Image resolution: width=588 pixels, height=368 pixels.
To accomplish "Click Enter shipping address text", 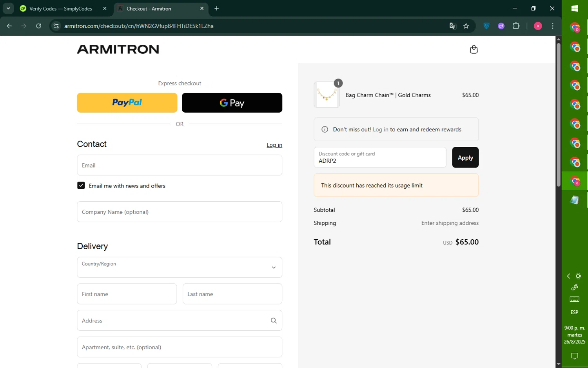I will 450,223.
